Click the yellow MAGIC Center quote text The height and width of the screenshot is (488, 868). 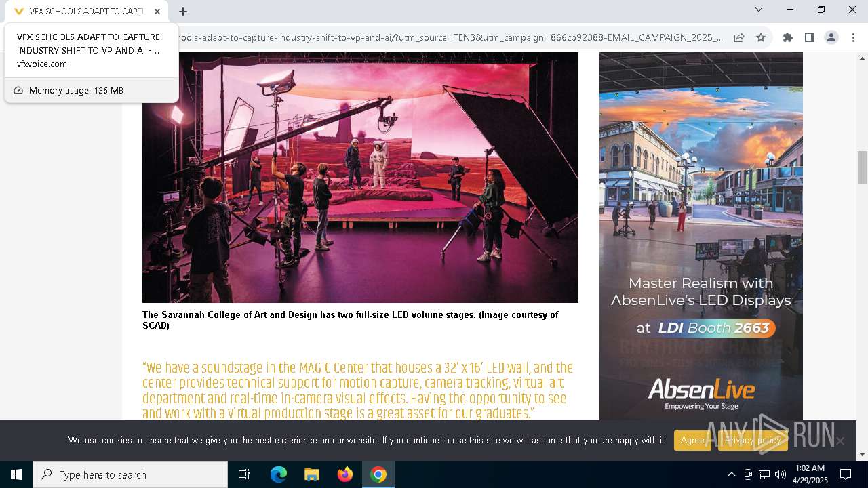click(358, 390)
